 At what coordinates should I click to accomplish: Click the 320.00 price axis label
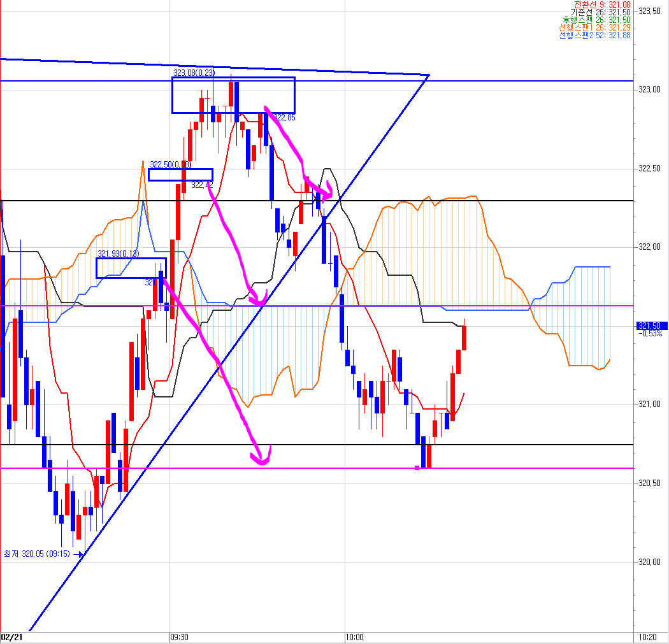click(649, 562)
